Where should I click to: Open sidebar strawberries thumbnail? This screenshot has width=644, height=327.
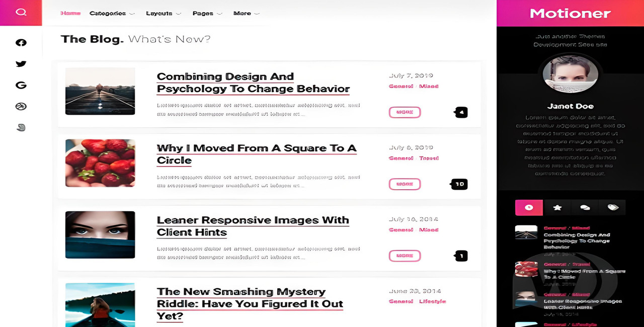pos(526,269)
